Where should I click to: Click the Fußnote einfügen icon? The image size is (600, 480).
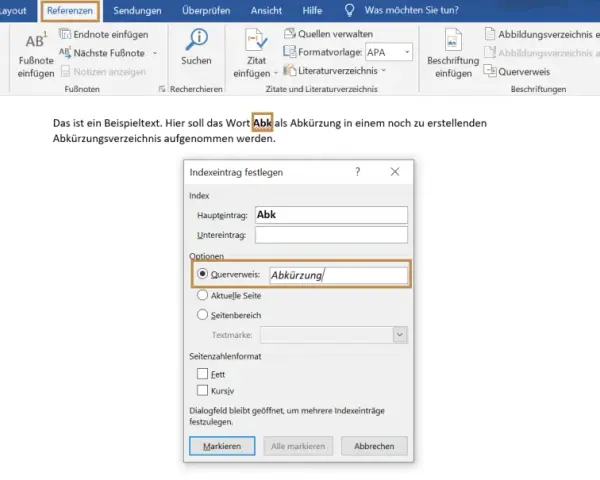tap(36, 41)
